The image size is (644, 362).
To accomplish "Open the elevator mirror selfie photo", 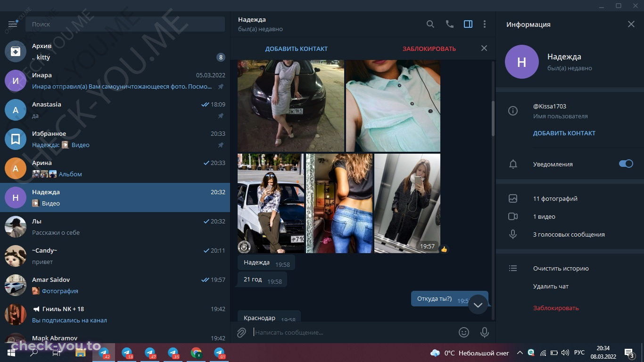I will coord(407,203).
